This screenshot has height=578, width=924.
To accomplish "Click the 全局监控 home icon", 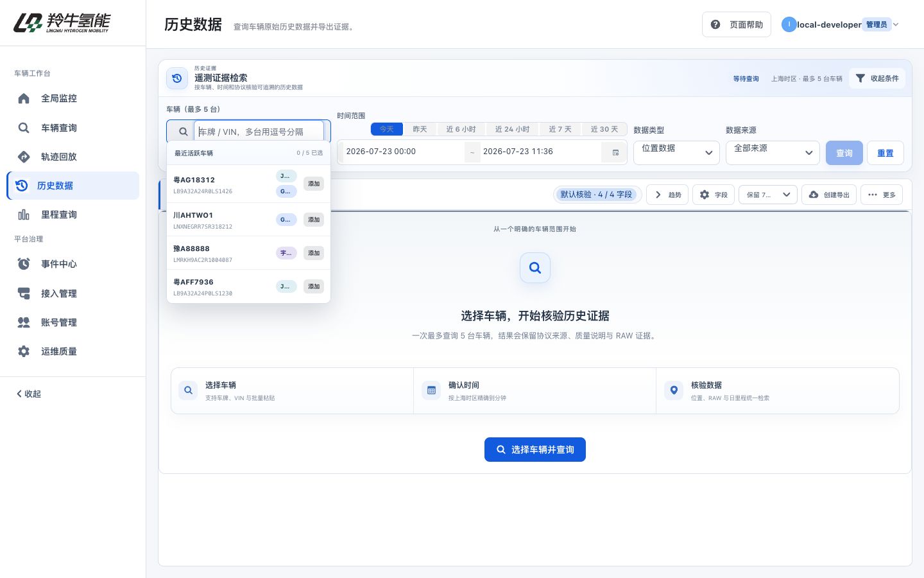I will pyautogui.click(x=24, y=98).
